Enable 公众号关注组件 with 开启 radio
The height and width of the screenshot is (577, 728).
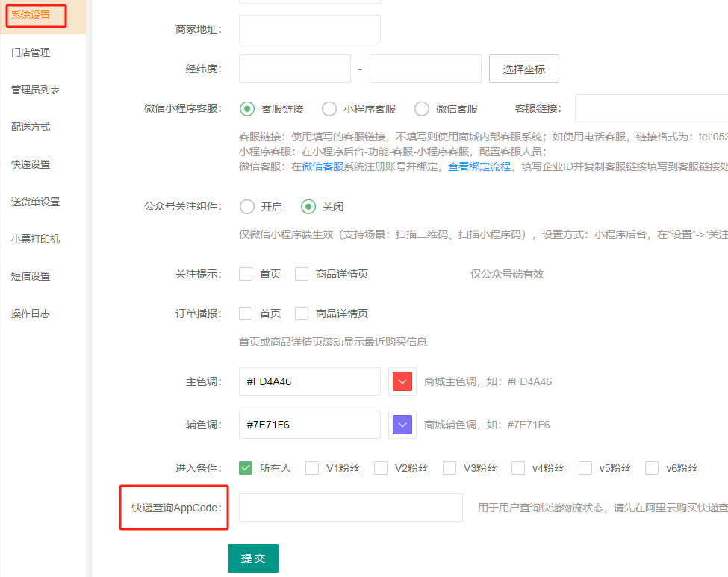point(247,207)
